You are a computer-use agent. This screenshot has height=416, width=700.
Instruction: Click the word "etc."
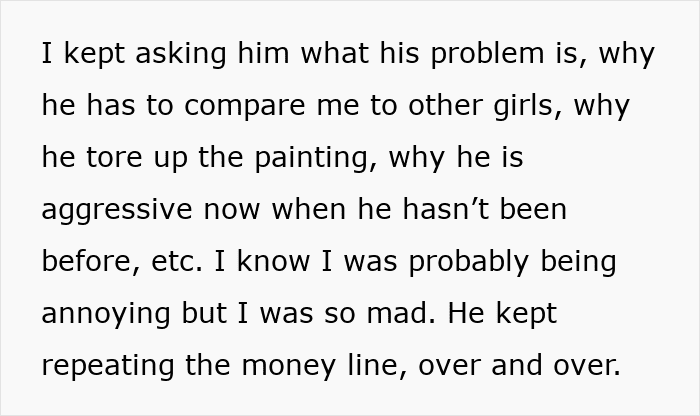click(x=177, y=262)
